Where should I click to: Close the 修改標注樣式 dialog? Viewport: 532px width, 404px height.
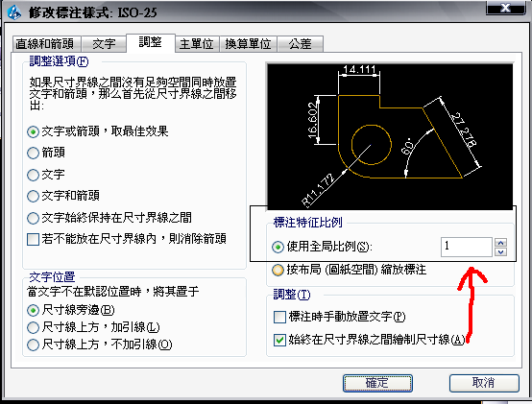[x=505, y=8]
